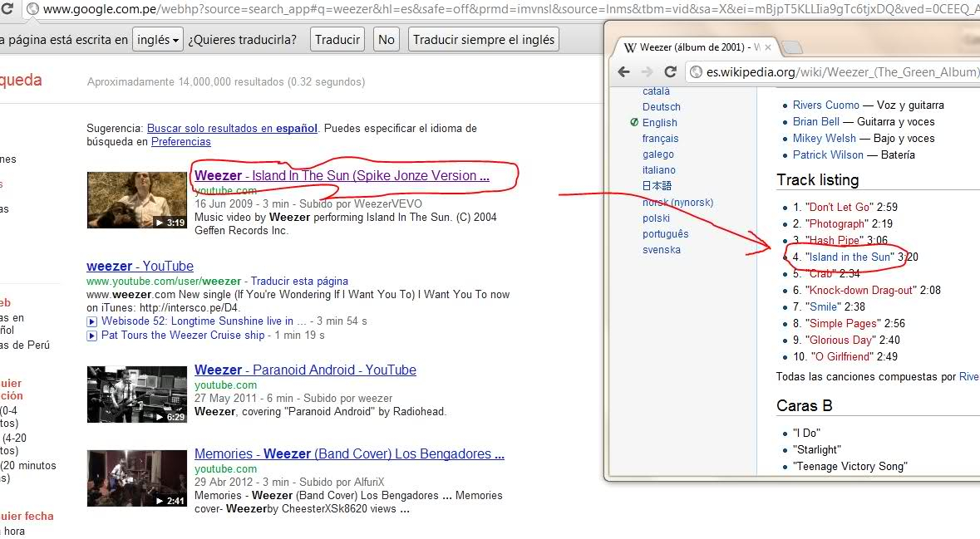Reload the Wikipedia page
This screenshot has height=539, width=980.
670,72
